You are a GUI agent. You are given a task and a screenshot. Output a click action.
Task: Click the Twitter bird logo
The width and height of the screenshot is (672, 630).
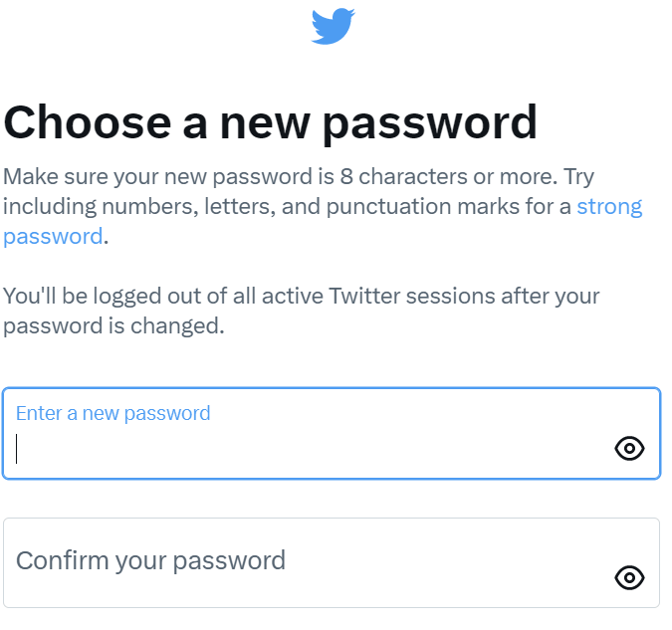[x=333, y=26]
